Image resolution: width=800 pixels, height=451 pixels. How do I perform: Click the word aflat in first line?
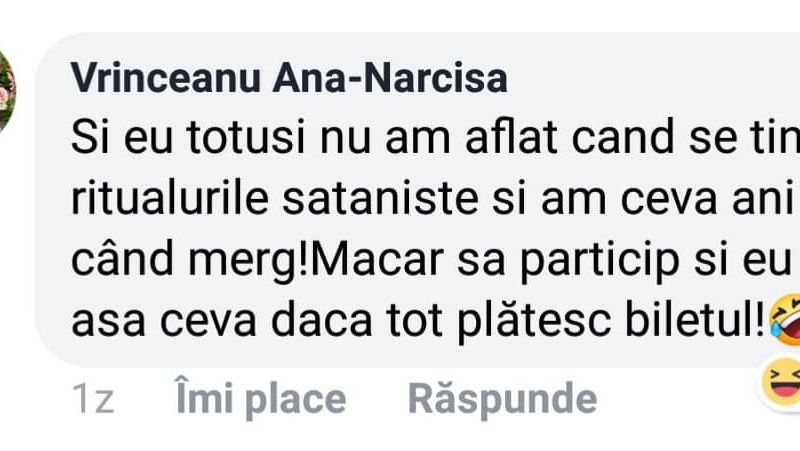(511, 137)
